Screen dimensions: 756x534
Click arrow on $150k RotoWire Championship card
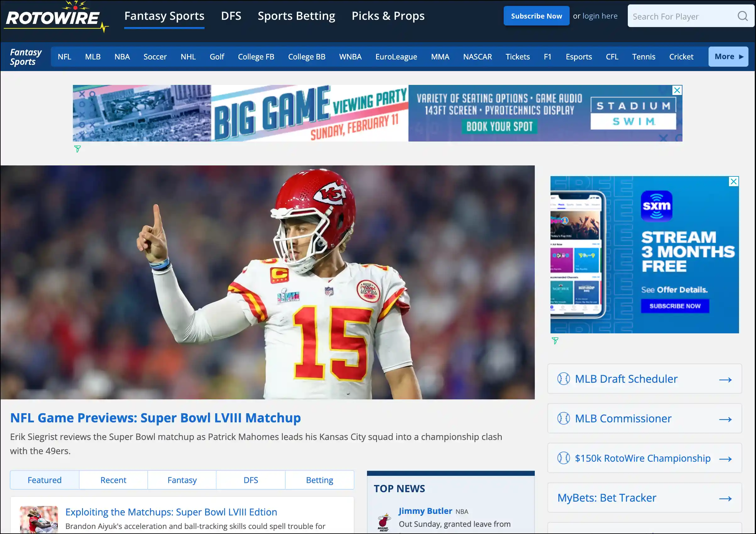pos(726,459)
